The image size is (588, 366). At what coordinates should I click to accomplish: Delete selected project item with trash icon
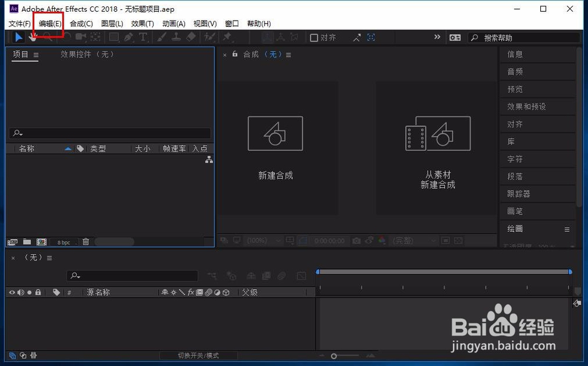(x=85, y=242)
